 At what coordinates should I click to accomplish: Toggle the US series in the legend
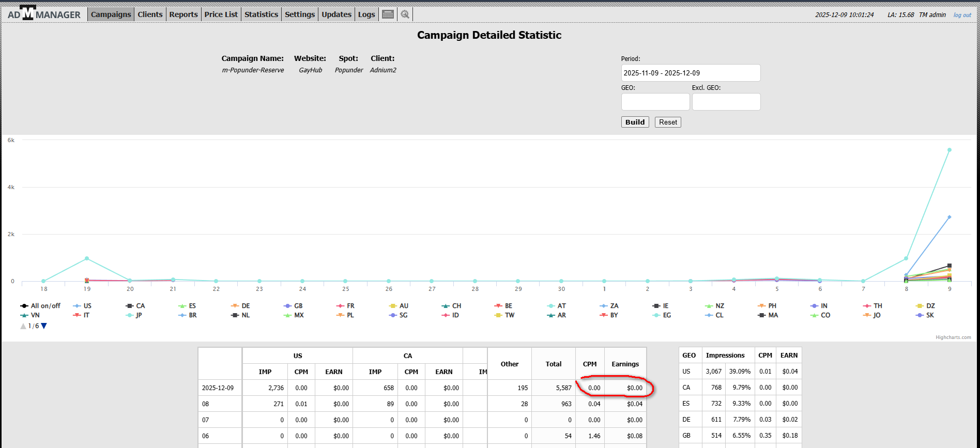(83, 306)
